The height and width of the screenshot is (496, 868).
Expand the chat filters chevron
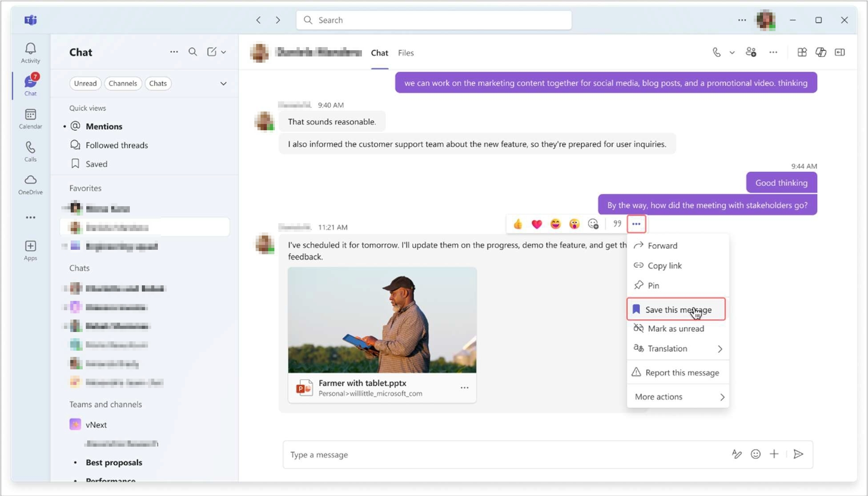tap(223, 84)
